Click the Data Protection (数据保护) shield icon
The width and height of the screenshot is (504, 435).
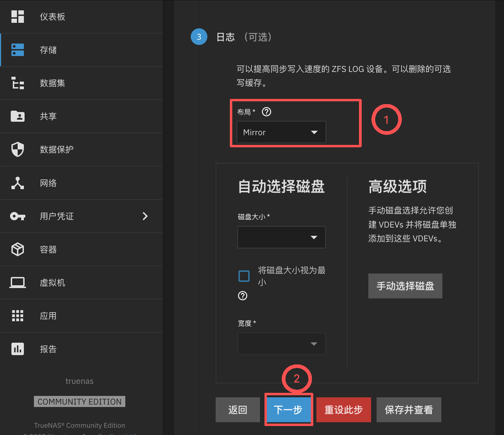coord(18,149)
